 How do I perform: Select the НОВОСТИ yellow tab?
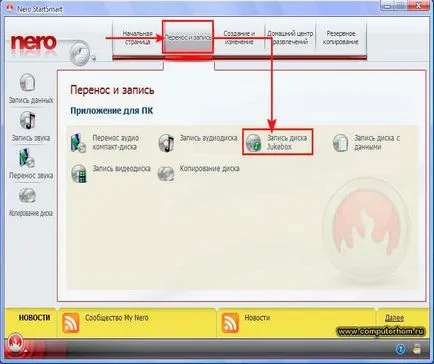click(34, 318)
